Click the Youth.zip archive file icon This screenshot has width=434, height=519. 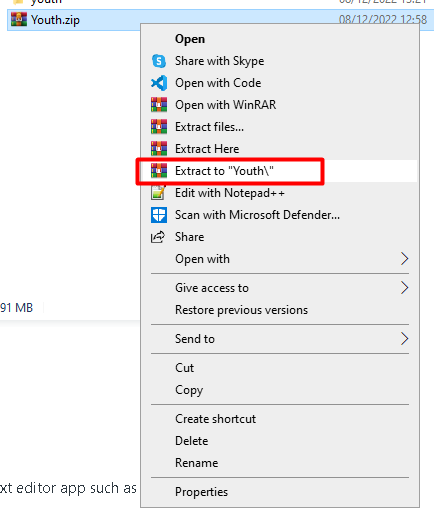click(19, 19)
